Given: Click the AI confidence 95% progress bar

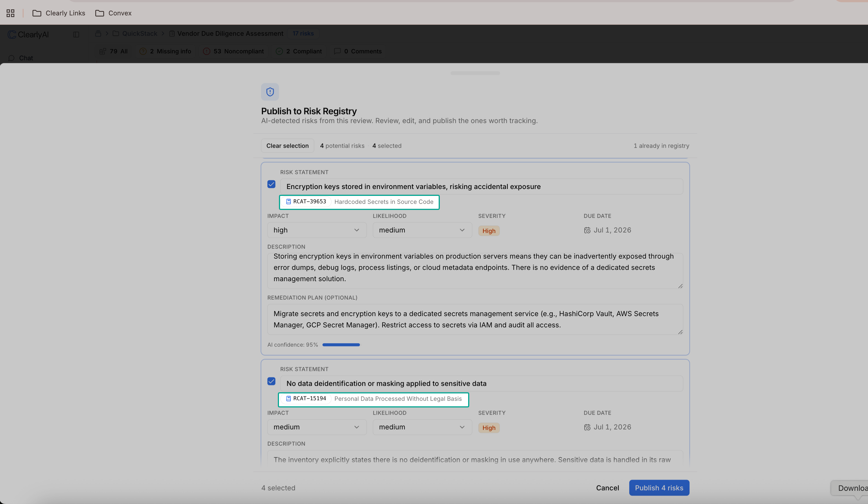Looking at the screenshot, I should 341,345.
